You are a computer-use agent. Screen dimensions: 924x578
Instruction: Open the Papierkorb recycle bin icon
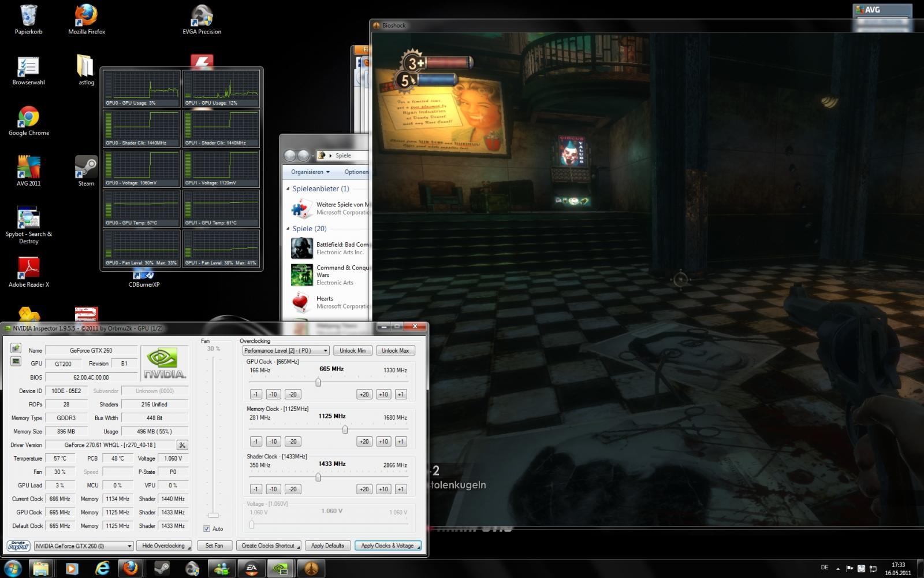(x=28, y=20)
